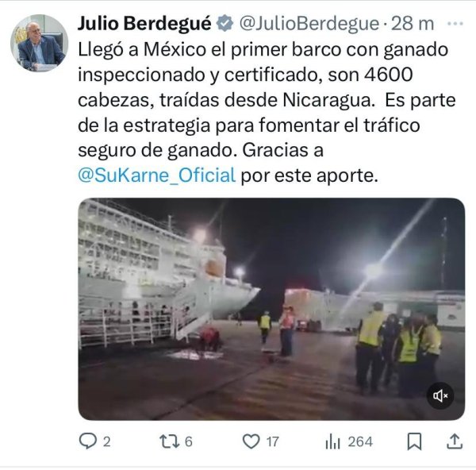476x470 pixels.
Task: Bookmark this tweet
Action: 414,441
